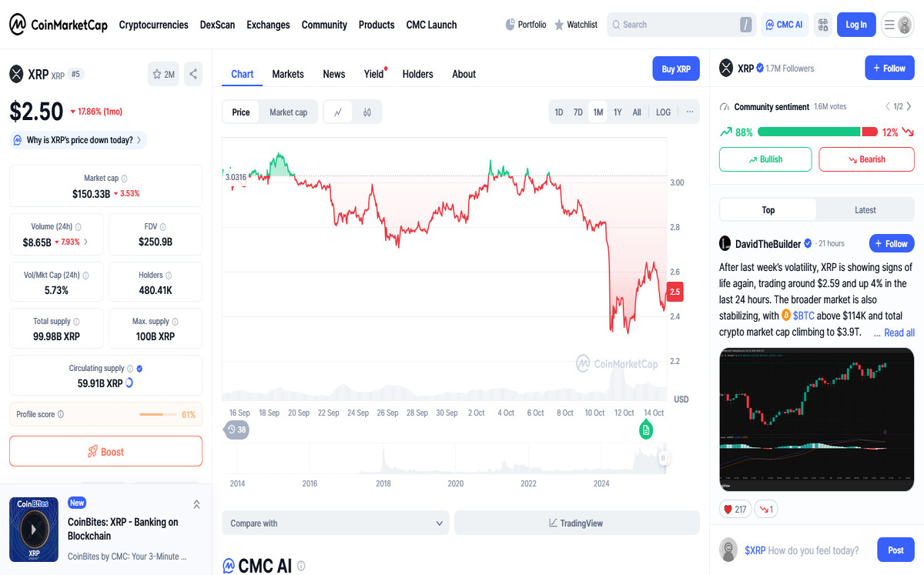The height and width of the screenshot is (575, 924).
Task: Click the heart reaction on DavidTheBuilder's post
Action: click(735, 509)
